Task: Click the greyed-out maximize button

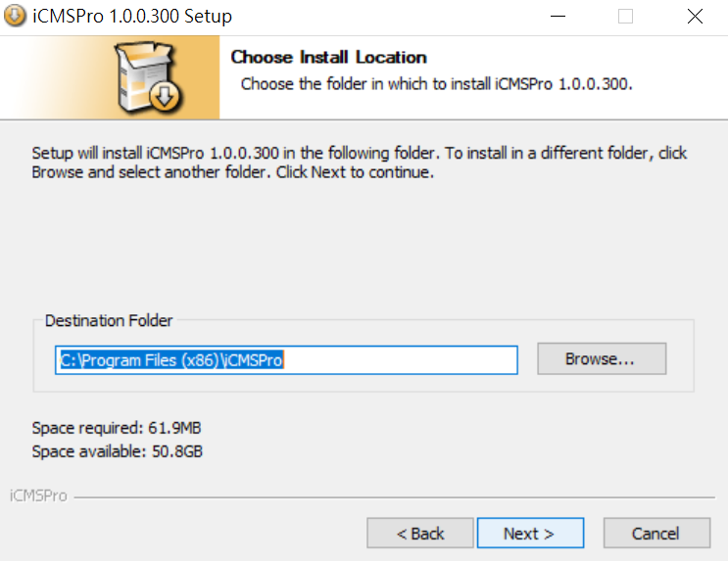Action: [x=625, y=17]
